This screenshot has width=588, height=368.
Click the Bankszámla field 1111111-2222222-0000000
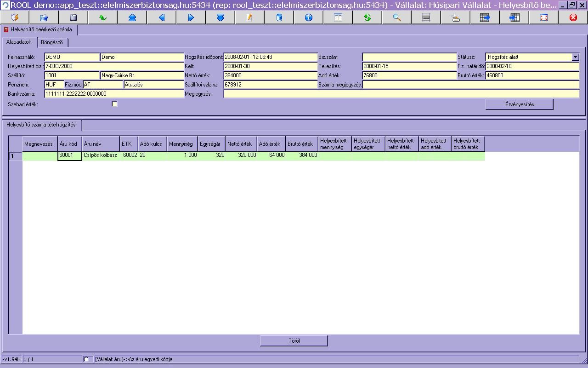(114, 94)
